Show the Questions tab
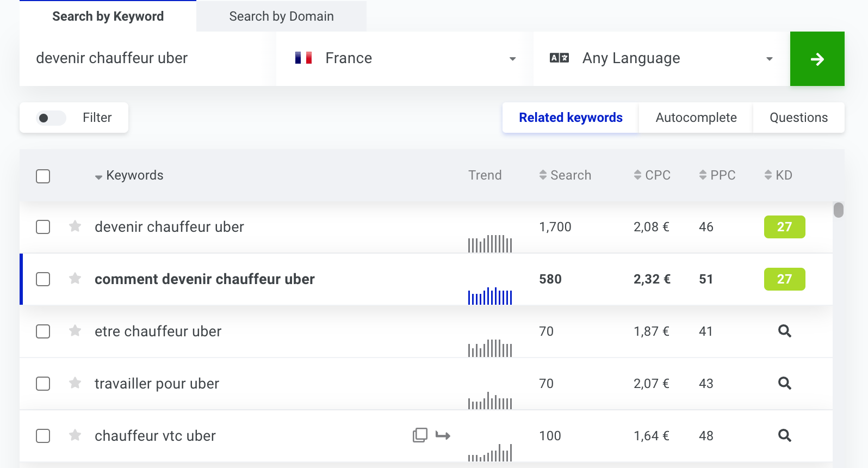 798,118
